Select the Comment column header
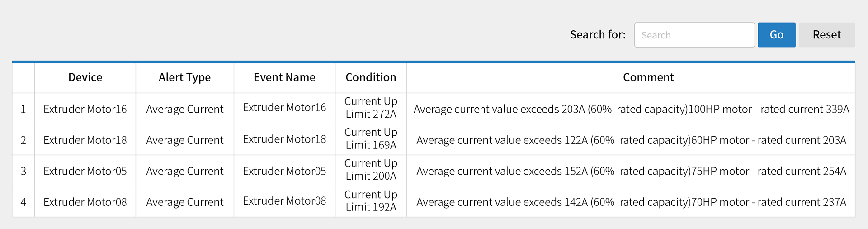The width and height of the screenshot is (868, 229). tap(648, 77)
